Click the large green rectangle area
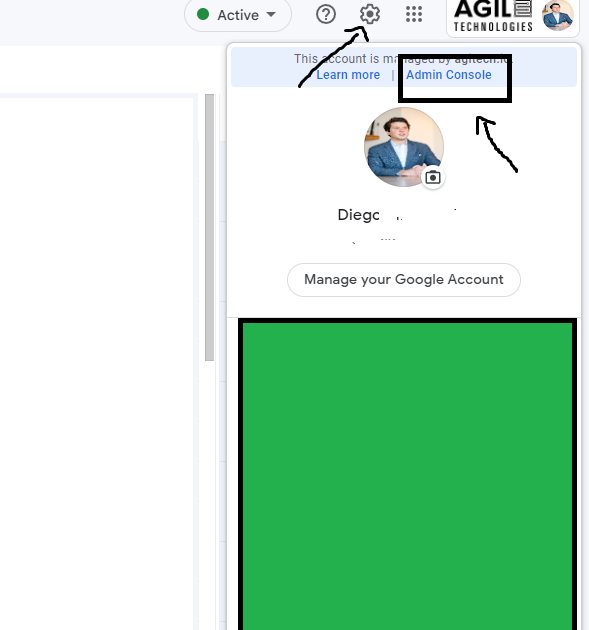This screenshot has height=630, width=589. (407, 474)
